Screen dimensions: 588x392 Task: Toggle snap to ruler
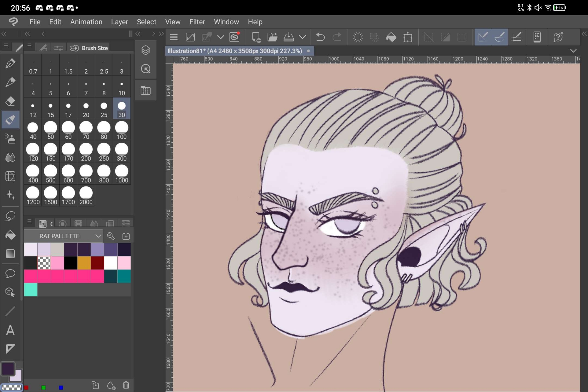483,37
